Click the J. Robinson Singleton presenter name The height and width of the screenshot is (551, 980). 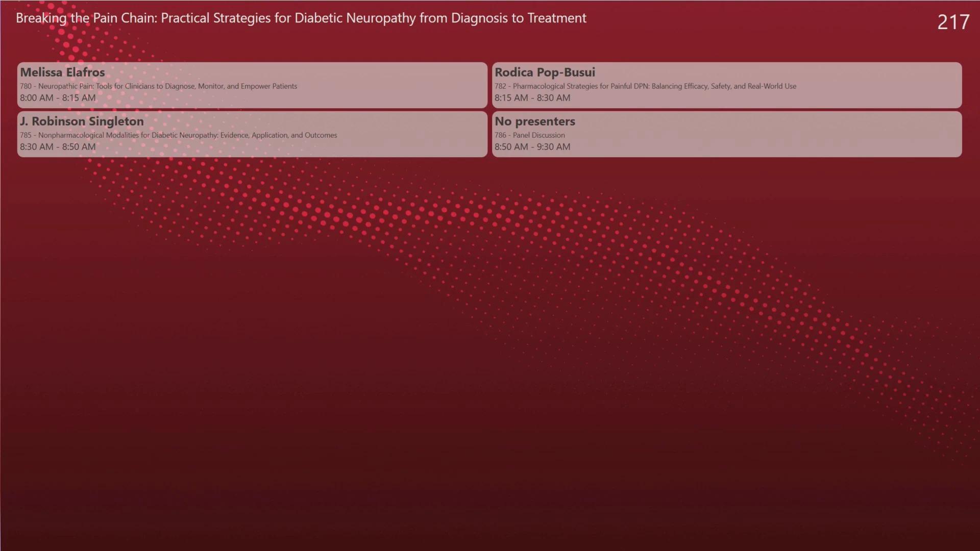tap(82, 121)
